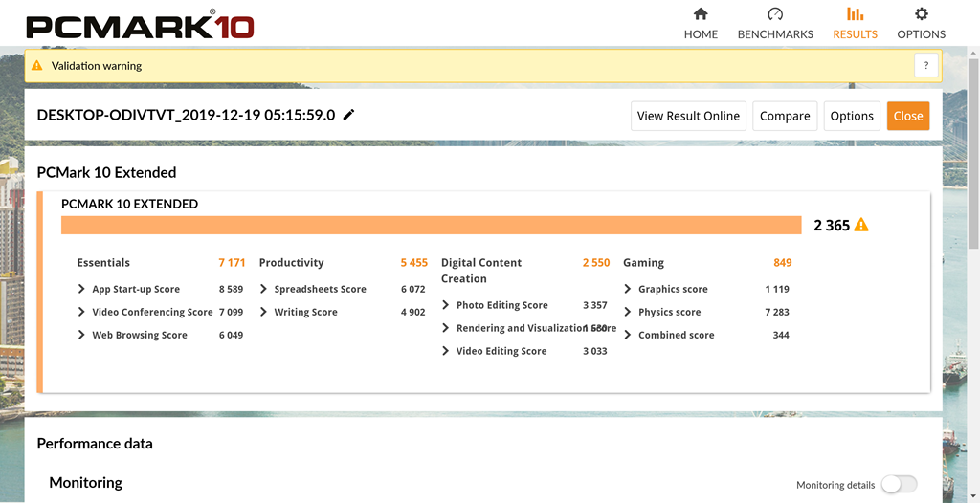The width and height of the screenshot is (980, 503).
Task: Click the Options button next to Compare
Action: (x=852, y=116)
